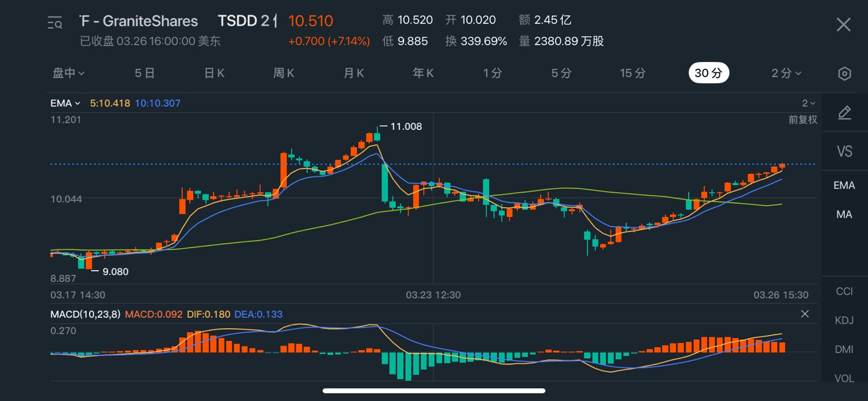
Task: Switch the sub-indicator to KDJ
Action: click(844, 320)
